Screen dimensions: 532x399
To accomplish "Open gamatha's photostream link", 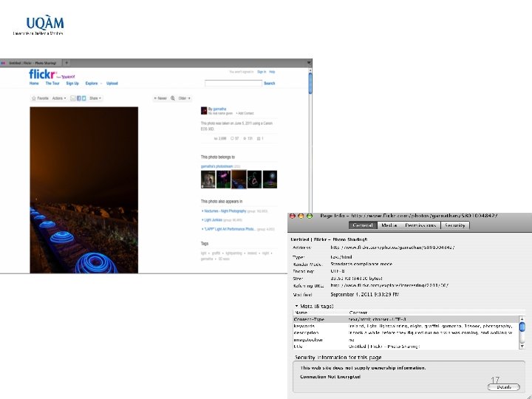I will pos(216,166).
